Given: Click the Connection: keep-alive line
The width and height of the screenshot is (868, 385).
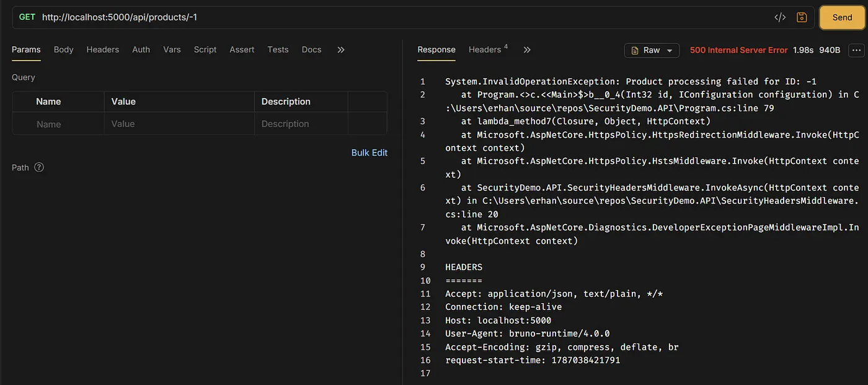Looking at the screenshot, I should coord(503,307).
